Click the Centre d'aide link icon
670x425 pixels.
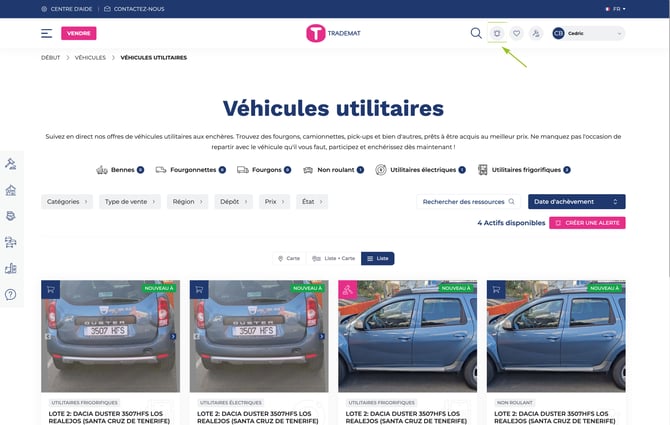tap(44, 9)
